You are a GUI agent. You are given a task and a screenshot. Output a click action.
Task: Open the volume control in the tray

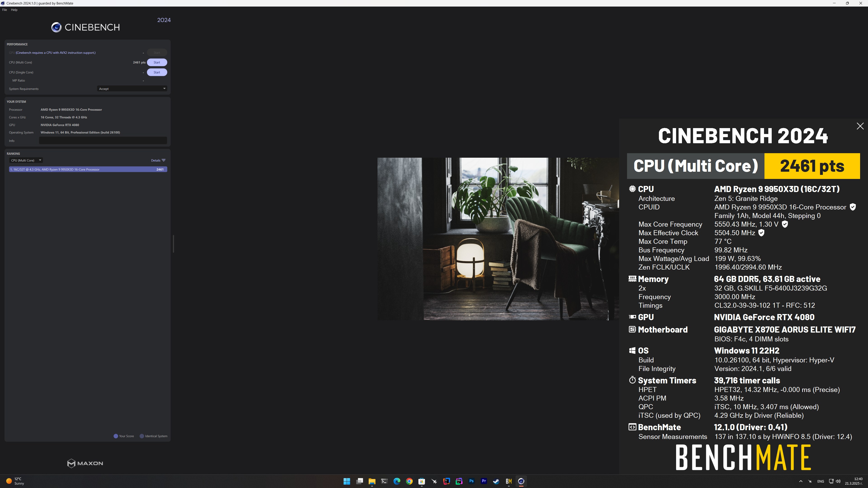[x=838, y=481]
